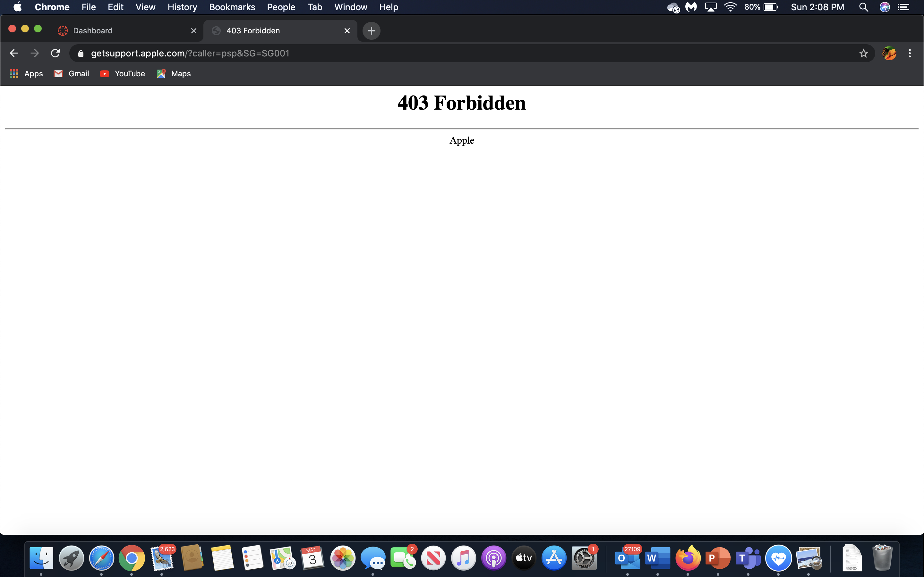Click the reload page button
The height and width of the screenshot is (577, 924).
pyautogui.click(x=56, y=53)
